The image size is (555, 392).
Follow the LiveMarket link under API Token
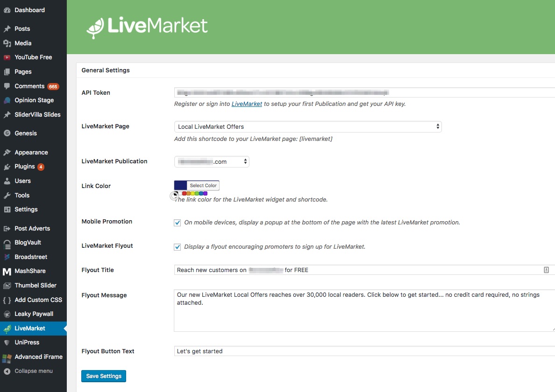tap(247, 104)
